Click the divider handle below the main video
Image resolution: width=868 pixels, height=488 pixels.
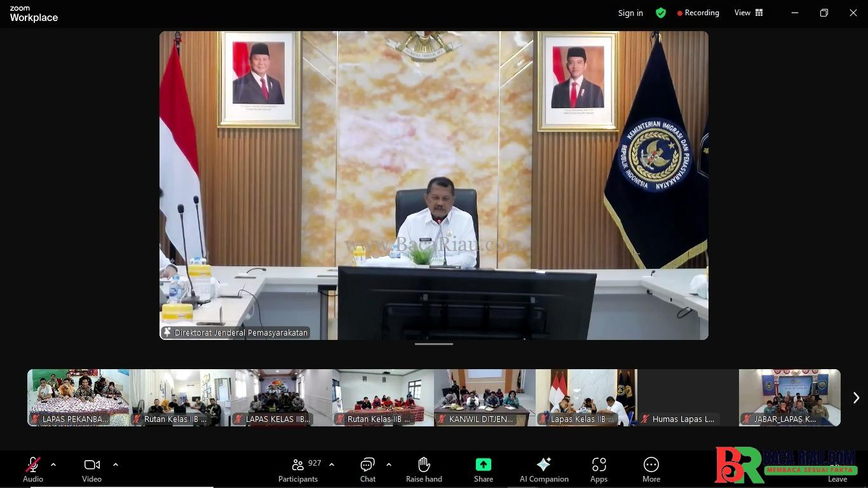434,344
